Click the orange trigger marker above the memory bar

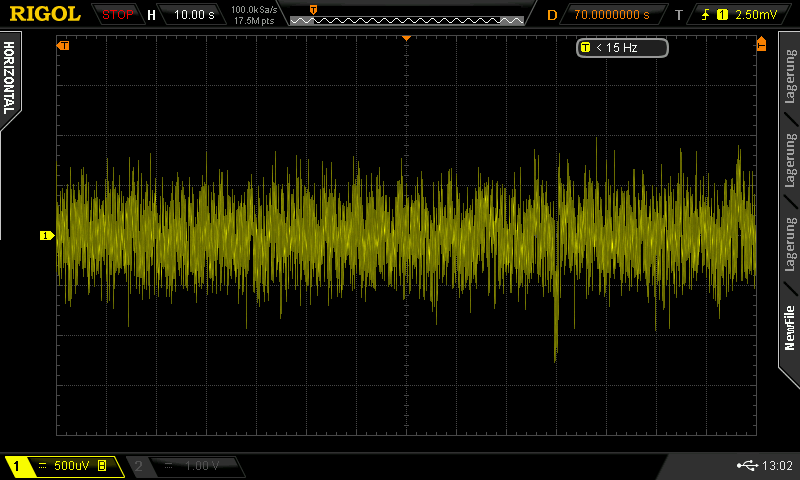(313, 10)
